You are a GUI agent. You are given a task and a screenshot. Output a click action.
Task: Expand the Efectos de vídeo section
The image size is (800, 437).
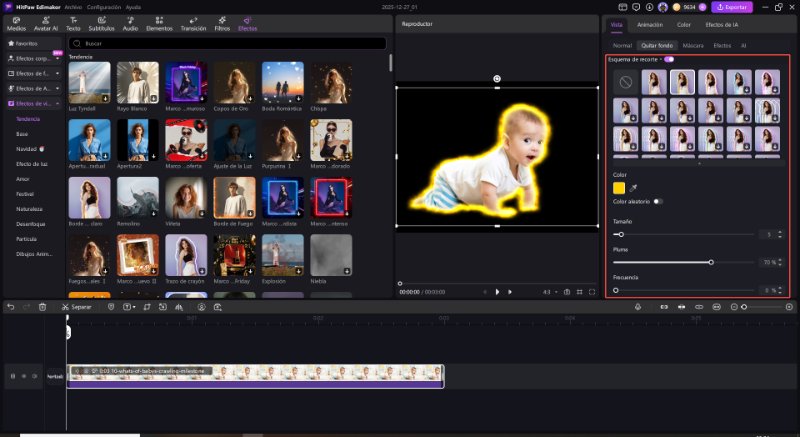(33, 103)
